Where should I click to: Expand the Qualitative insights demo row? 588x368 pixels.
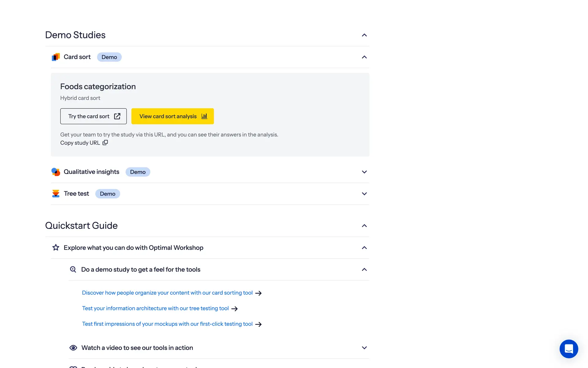point(364,172)
